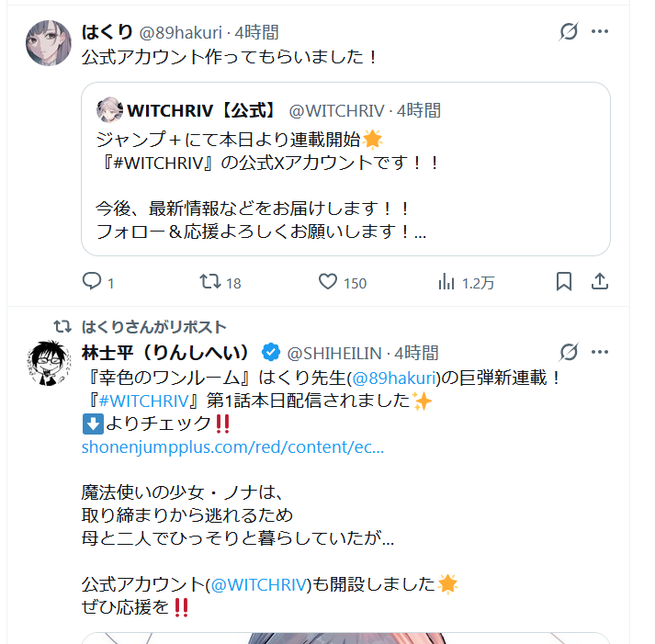This screenshot has height=644, width=655.
Task: Open more options menu on はくり's post
Action: 600,31
